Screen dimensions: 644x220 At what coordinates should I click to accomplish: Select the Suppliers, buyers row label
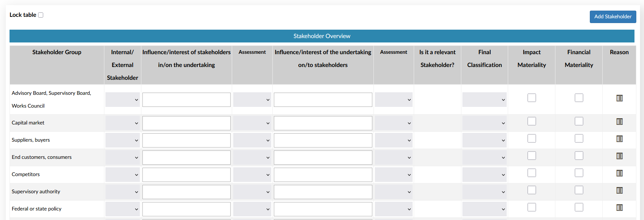coord(31,140)
